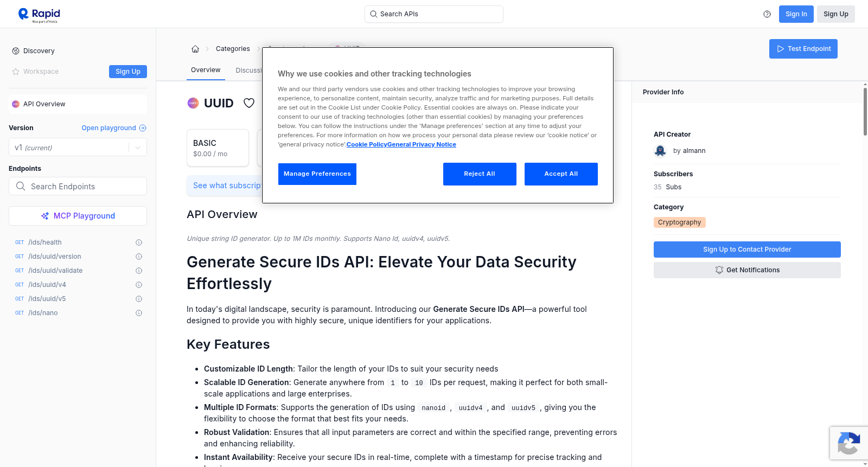
Task: Click the sidebar Sign Up button
Action: pos(128,72)
